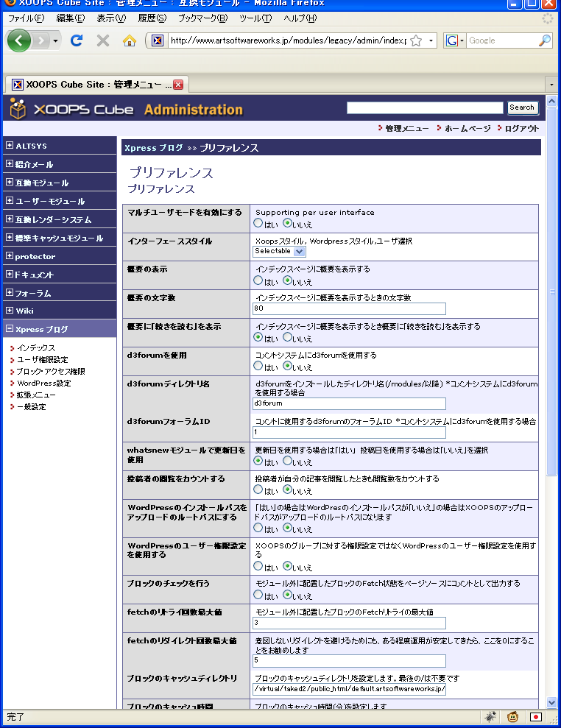Select はい for d3forumを使用
561x728 pixels.
point(258,367)
